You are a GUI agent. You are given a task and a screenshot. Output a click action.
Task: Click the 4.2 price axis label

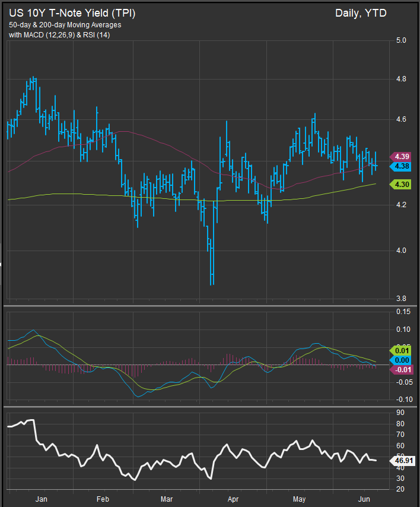[x=401, y=205]
